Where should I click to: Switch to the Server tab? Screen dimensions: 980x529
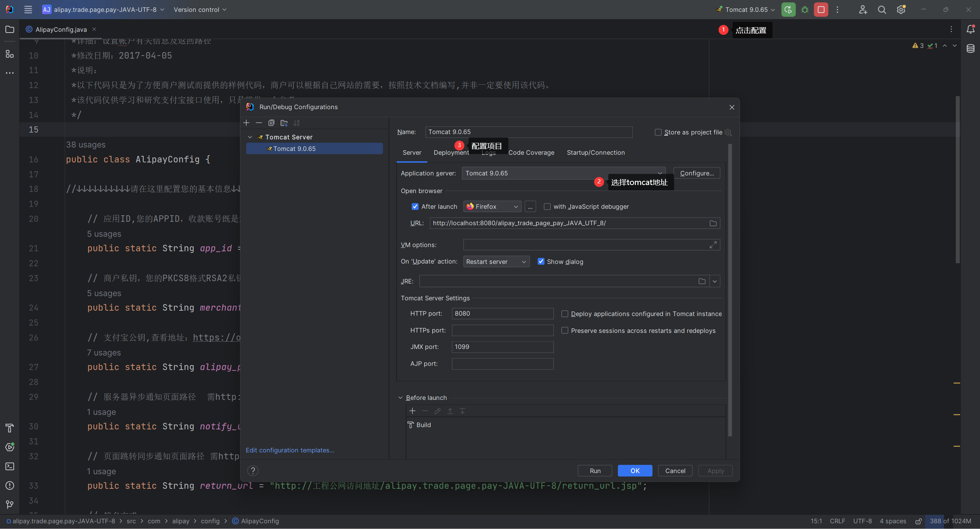click(x=412, y=152)
